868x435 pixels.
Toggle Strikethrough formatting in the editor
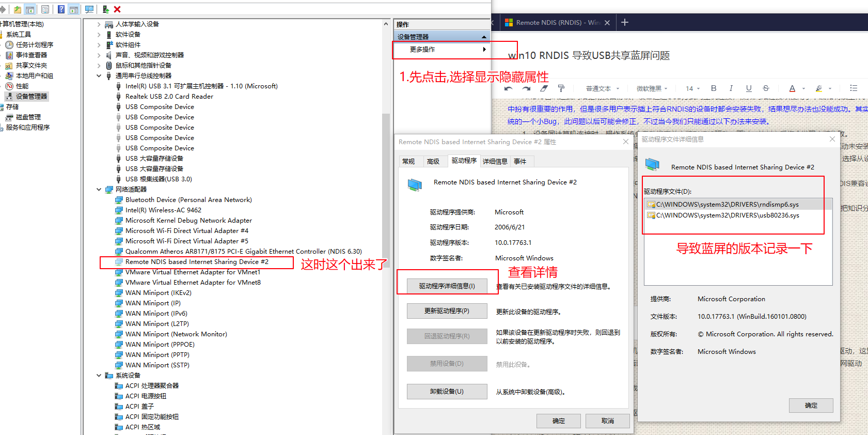click(766, 88)
